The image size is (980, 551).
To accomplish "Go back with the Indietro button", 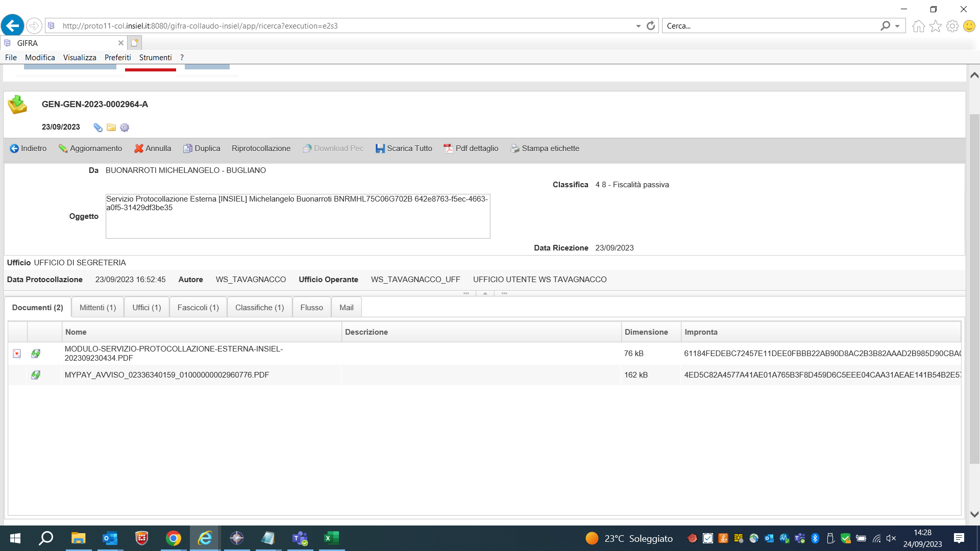I will pyautogui.click(x=28, y=148).
